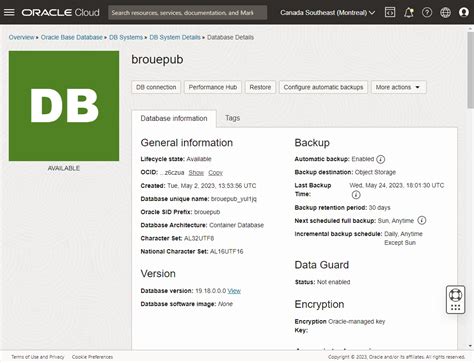
Task: Go to Oracle Base Database breadcrumb
Action: 72,37
